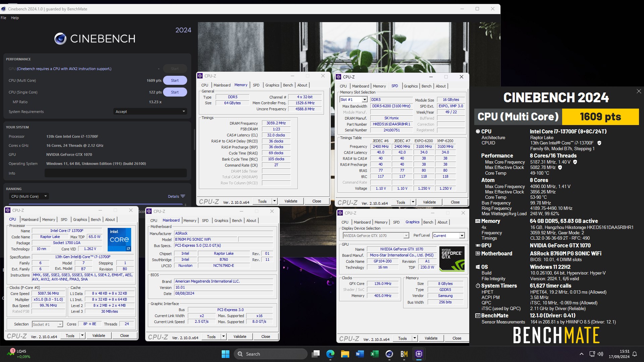Click the OS Windows icon in BenchMate panel

click(x=478, y=267)
